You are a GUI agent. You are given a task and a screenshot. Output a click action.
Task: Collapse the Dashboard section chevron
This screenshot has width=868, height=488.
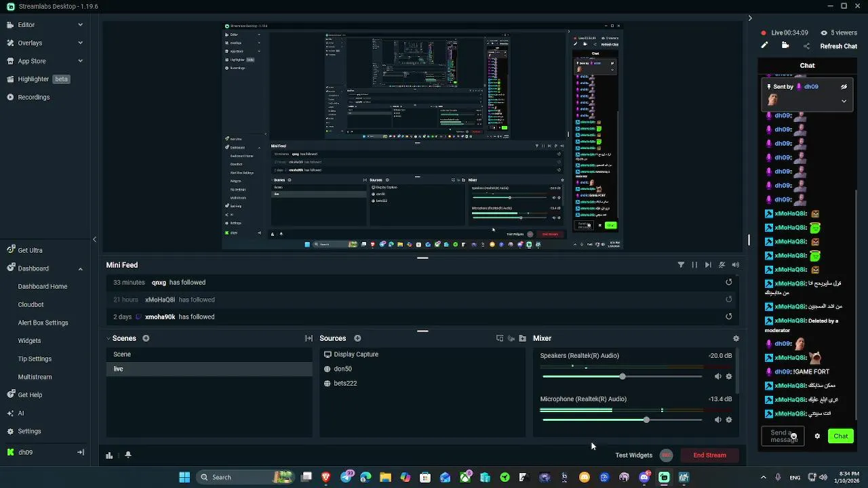(x=80, y=268)
